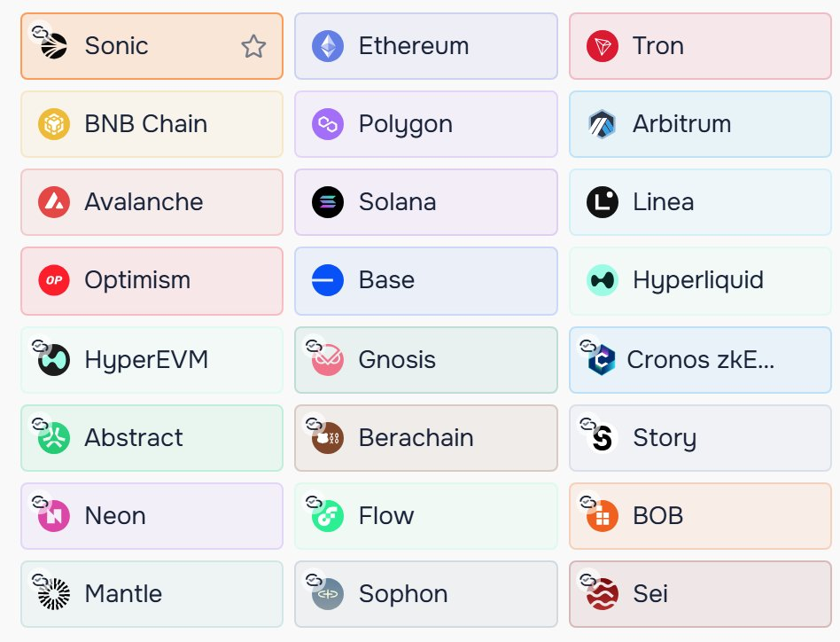Click the link badge on Mantle

tap(40, 580)
